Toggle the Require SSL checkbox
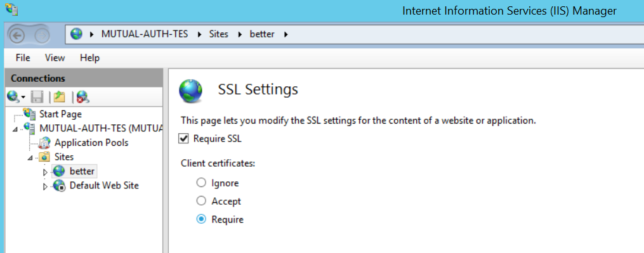This screenshot has width=644, height=253. click(x=183, y=139)
